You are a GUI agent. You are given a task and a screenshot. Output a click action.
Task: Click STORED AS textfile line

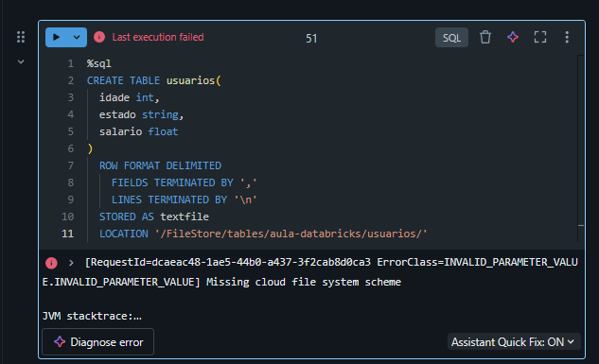click(154, 217)
